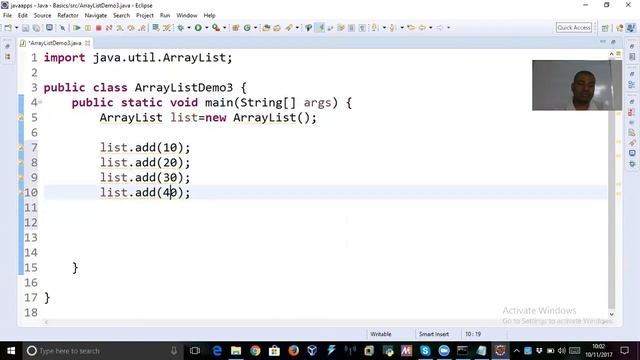This screenshot has height=360, width=640.
Task: Click the New Java Class icon
Action: pos(247,28)
